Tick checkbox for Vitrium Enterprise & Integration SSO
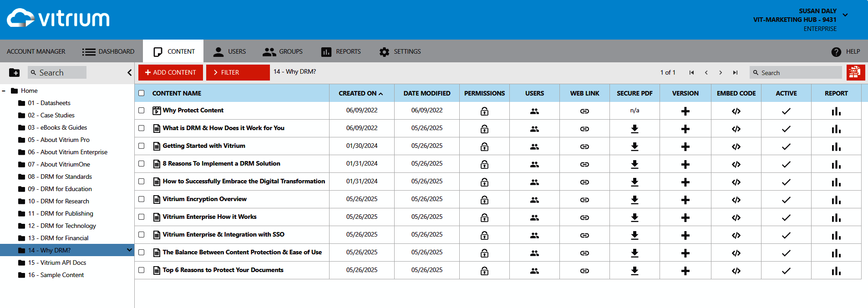 pyautogui.click(x=142, y=235)
